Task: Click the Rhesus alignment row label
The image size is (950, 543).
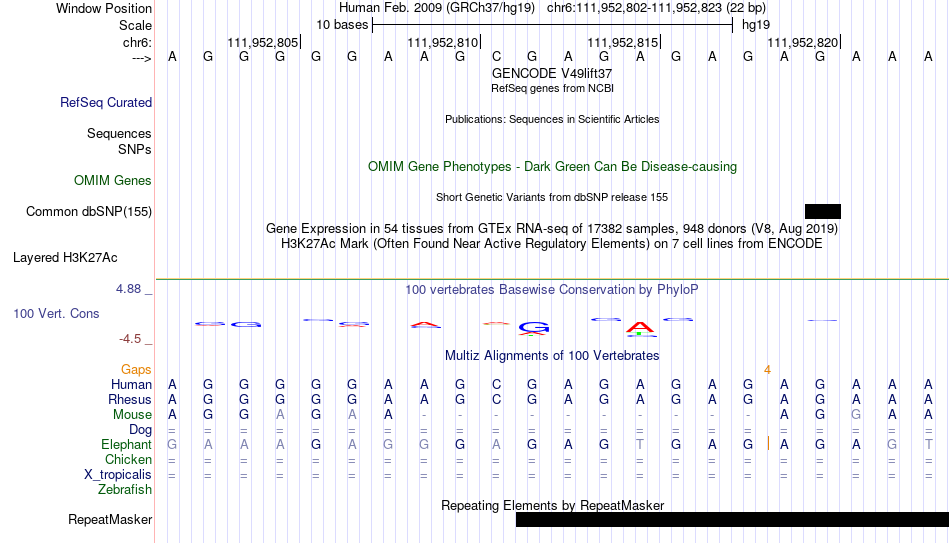Action: click(130, 399)
